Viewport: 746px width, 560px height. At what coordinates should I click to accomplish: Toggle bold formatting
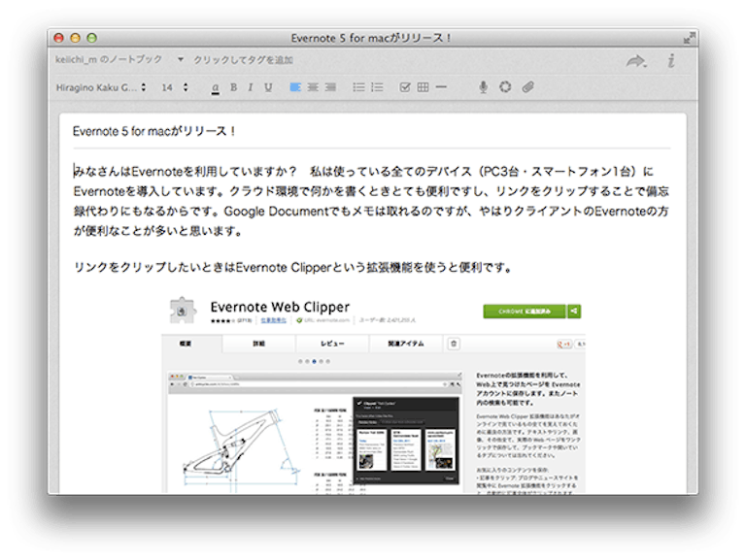point(233,87)
